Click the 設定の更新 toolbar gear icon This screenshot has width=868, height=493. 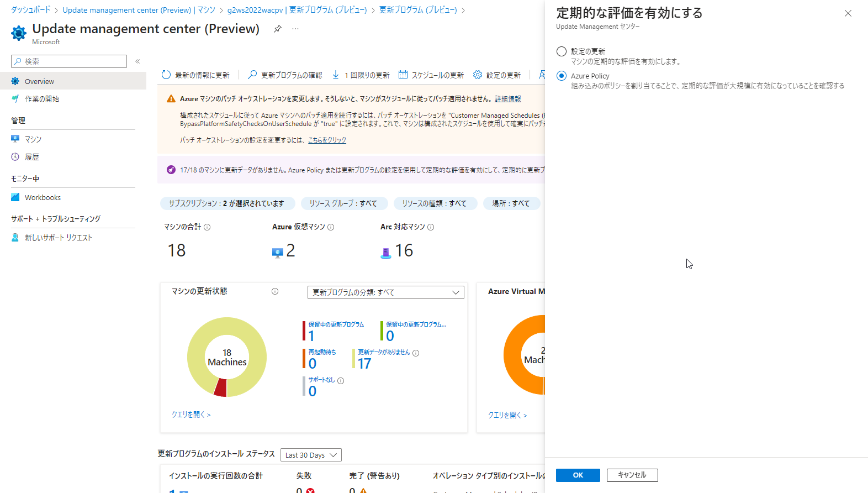click(478, 75)
